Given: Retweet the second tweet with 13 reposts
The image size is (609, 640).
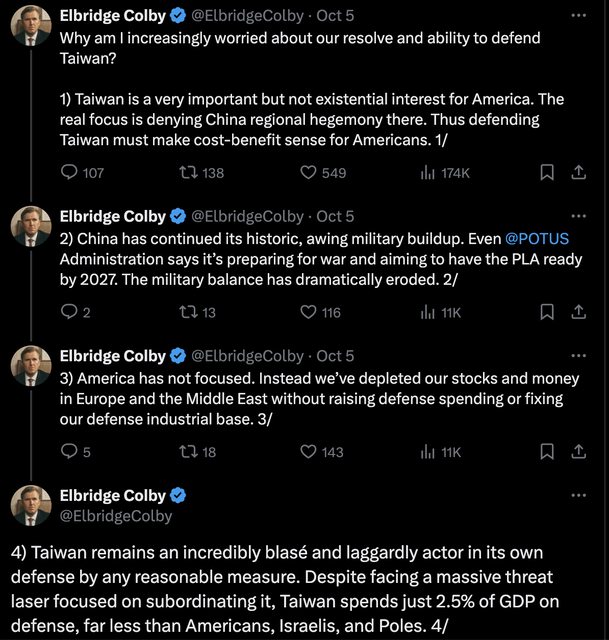Looking at the screenshot, I should pos(185,313).
